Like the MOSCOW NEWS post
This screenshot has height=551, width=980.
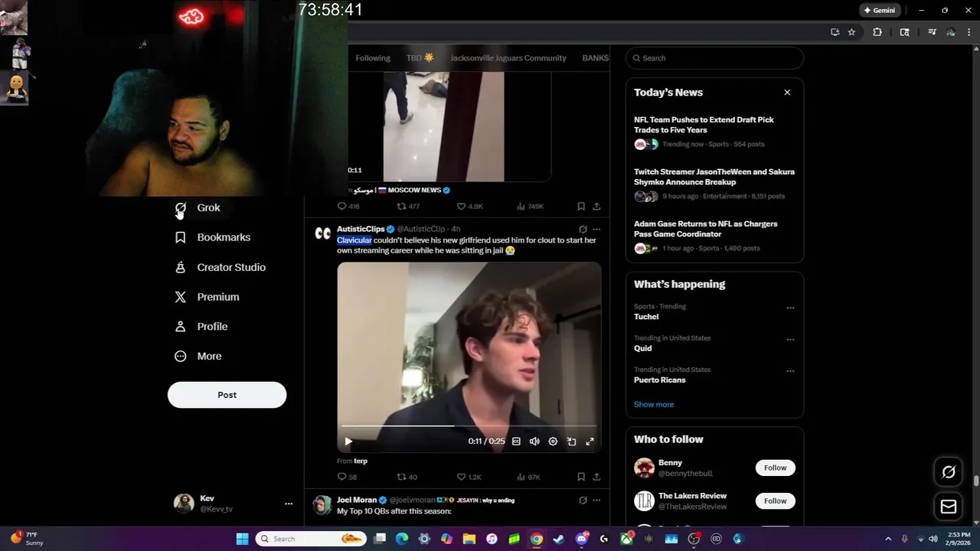point(469,207)
